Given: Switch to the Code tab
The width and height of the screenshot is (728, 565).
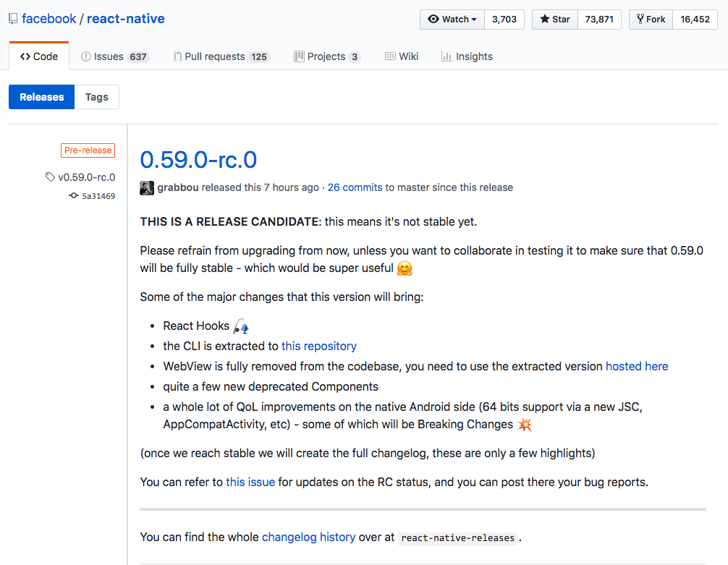Looking at the screenshot, I should click(39, 56).
